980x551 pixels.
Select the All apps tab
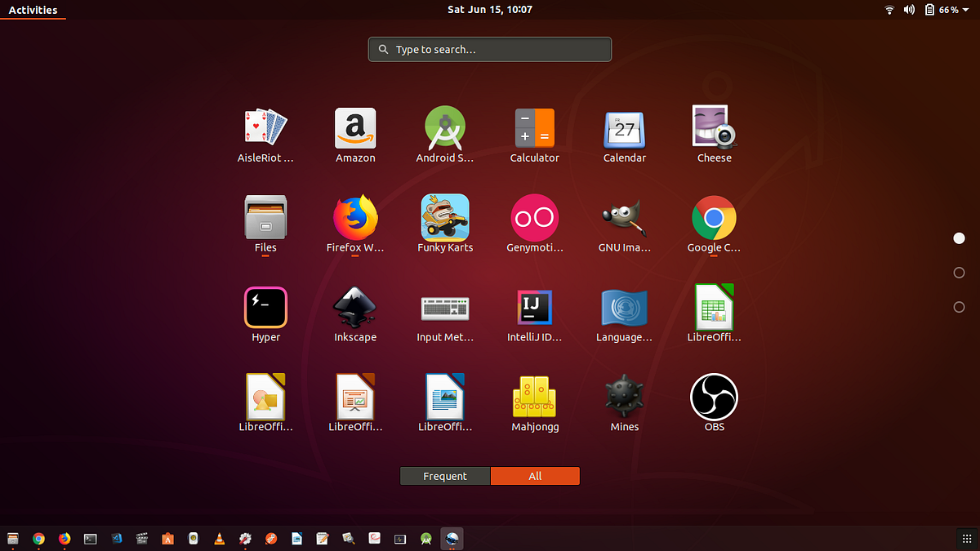pos(535,476)
